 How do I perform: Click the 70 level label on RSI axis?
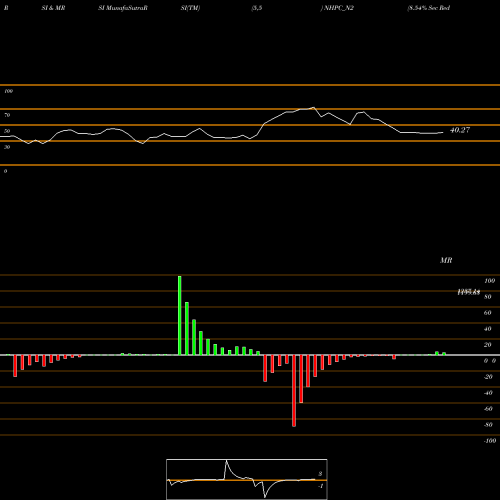click(x=7, y=115)
